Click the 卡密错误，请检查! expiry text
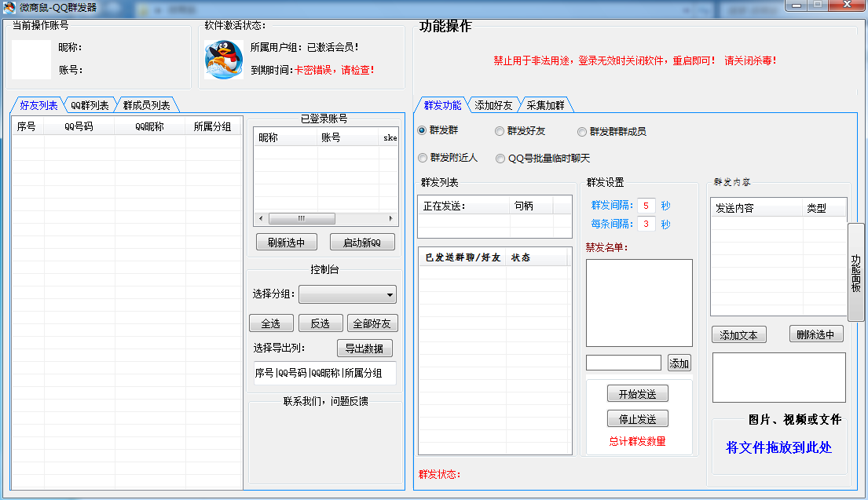 coord(335,70)
